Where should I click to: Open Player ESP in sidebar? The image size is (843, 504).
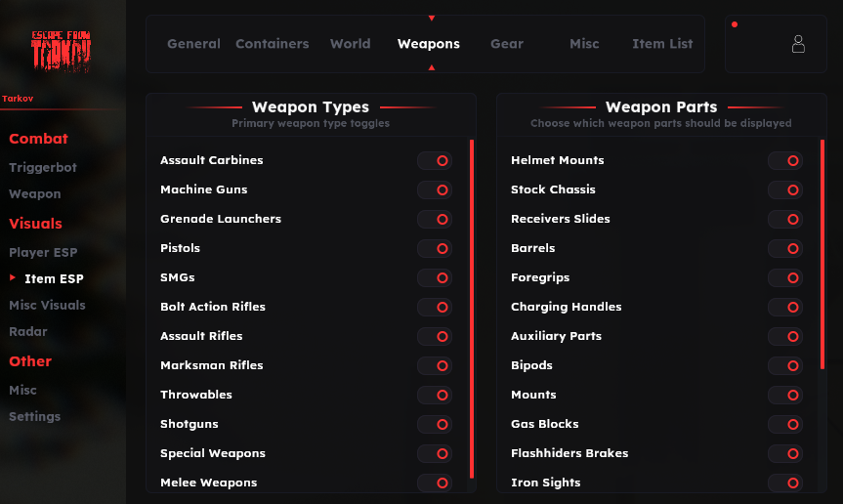coord(43,252)
